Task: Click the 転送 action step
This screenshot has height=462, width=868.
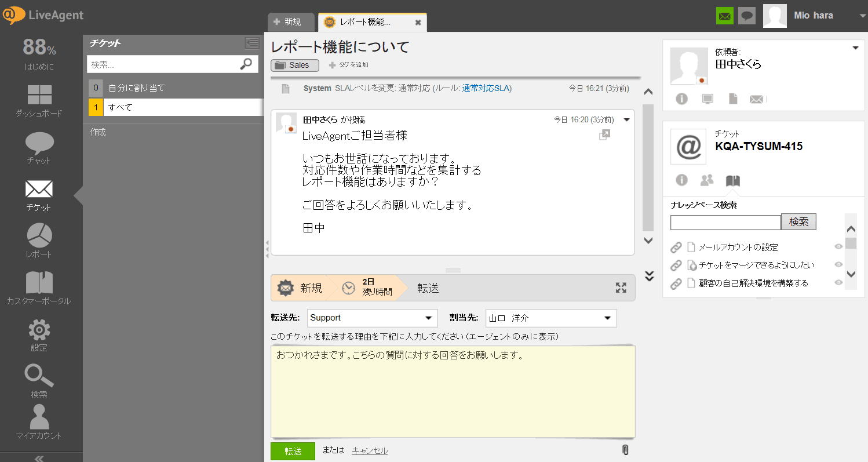Action: point(428,288)
